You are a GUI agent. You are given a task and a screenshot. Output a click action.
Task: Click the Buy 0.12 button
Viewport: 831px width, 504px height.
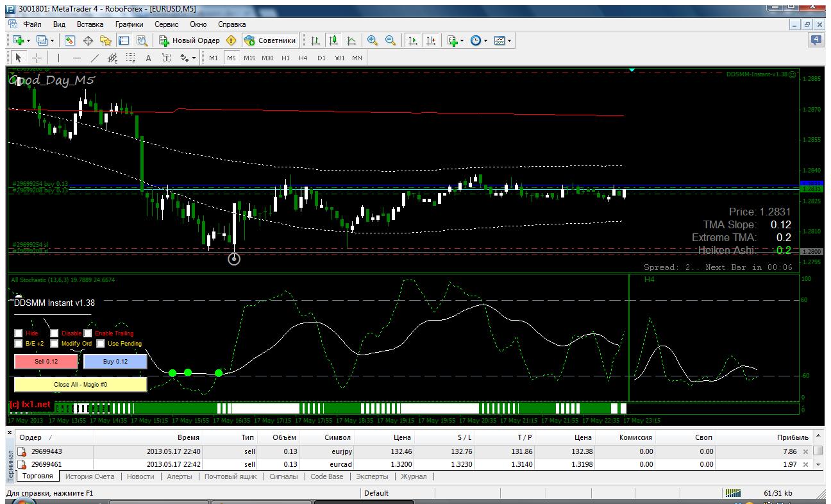pos(115,362)
